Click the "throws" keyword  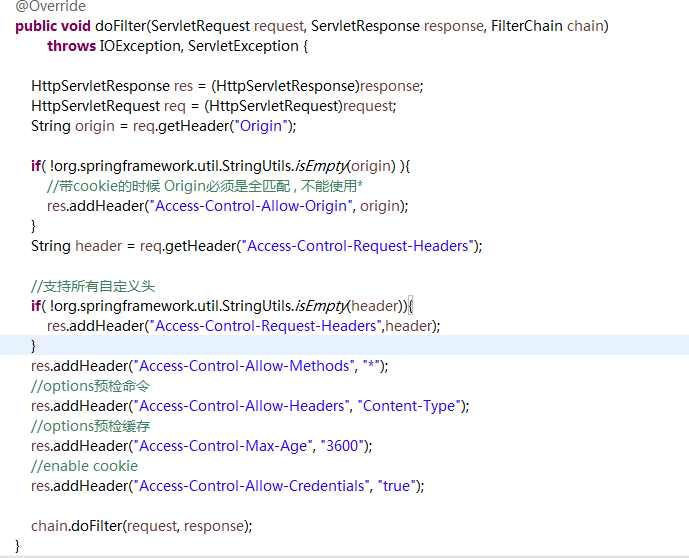tap(72, 46)
